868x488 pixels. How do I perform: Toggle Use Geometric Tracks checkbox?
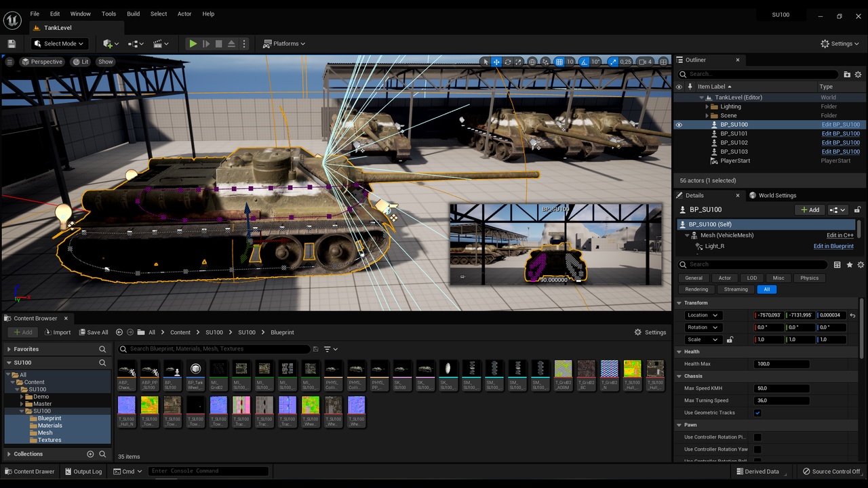(x=757, y=413)
